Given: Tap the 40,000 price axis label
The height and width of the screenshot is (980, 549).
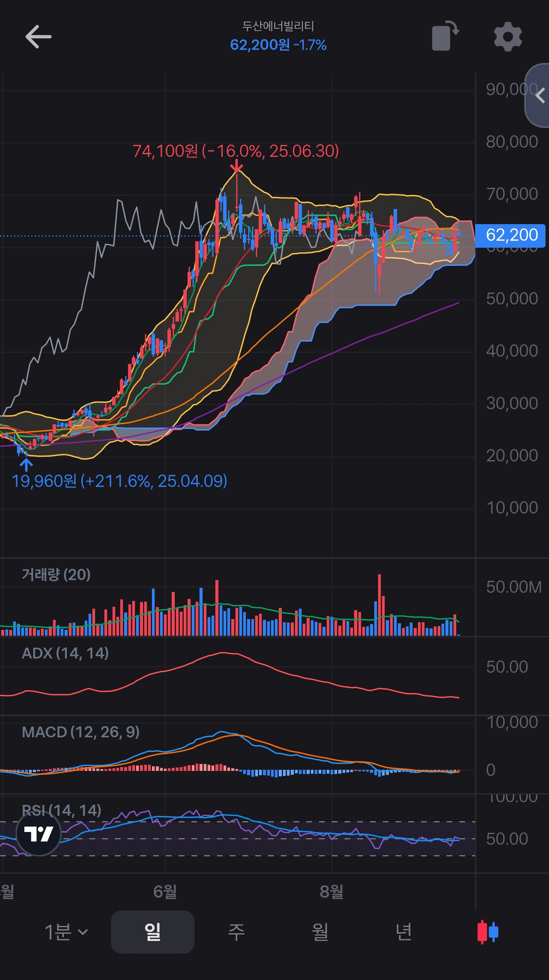Looking at the screenshot, I should [512, 351].
